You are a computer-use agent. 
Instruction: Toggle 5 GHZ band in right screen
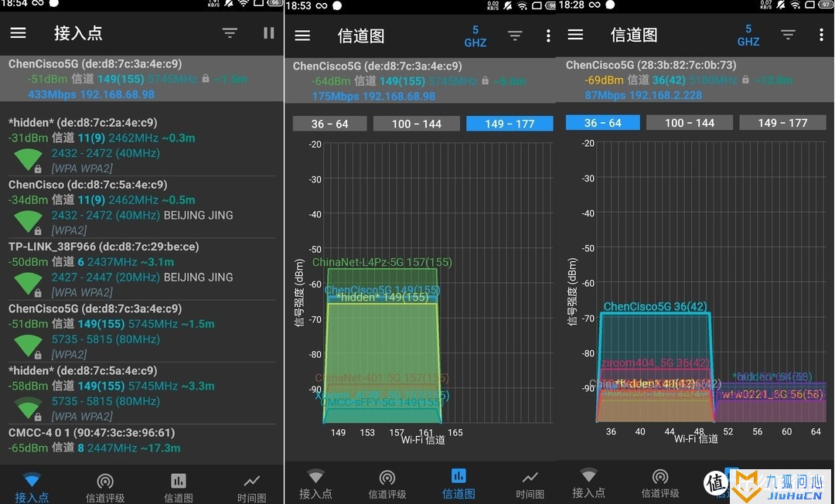coord(748,35)
